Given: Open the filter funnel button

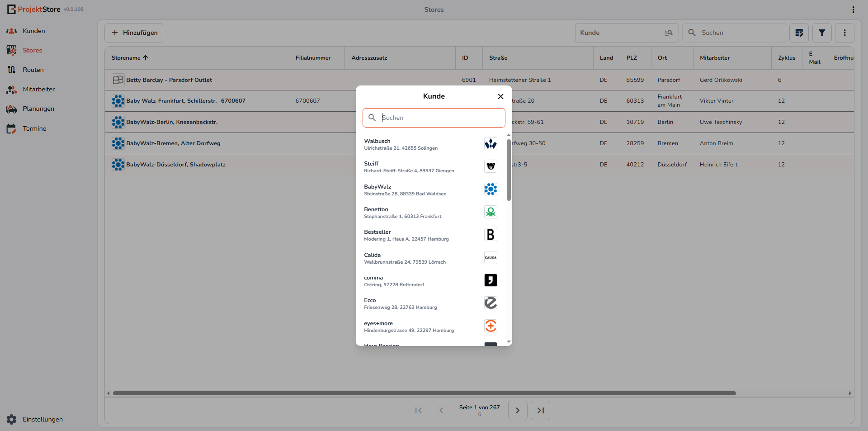Looking at the screenshot, I should tap(822, 33).
